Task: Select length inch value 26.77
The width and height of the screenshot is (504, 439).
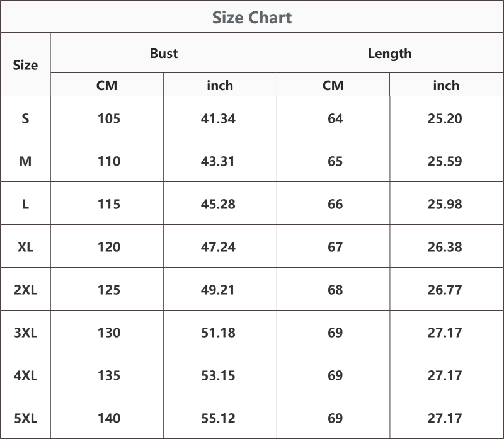Action: pos(445,290)
